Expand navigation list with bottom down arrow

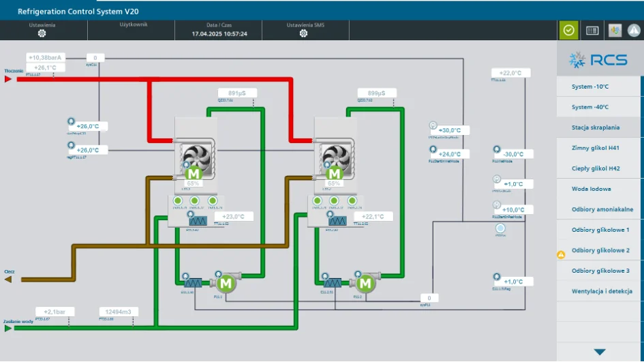[600, 352]
